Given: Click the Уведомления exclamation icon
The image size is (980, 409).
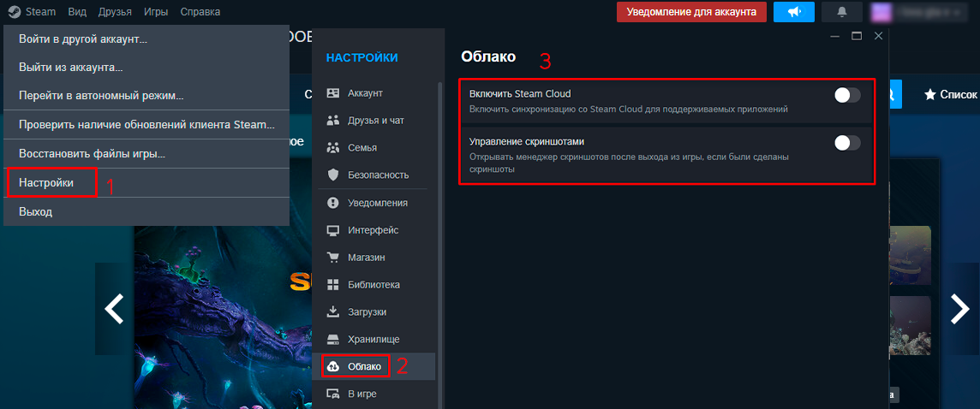Looking at the screenshot, I should (x=333, y=203).
